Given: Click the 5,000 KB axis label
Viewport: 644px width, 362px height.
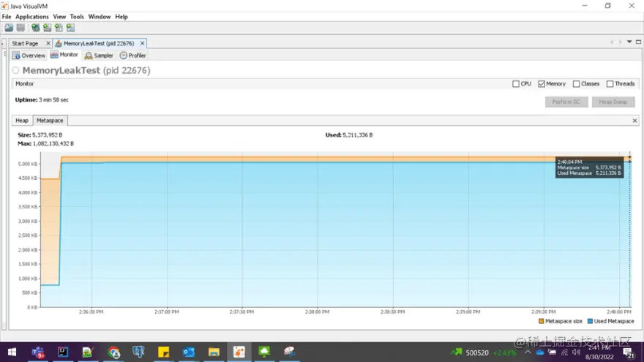Looking at the screenshot, I should [x=28, y=164].
